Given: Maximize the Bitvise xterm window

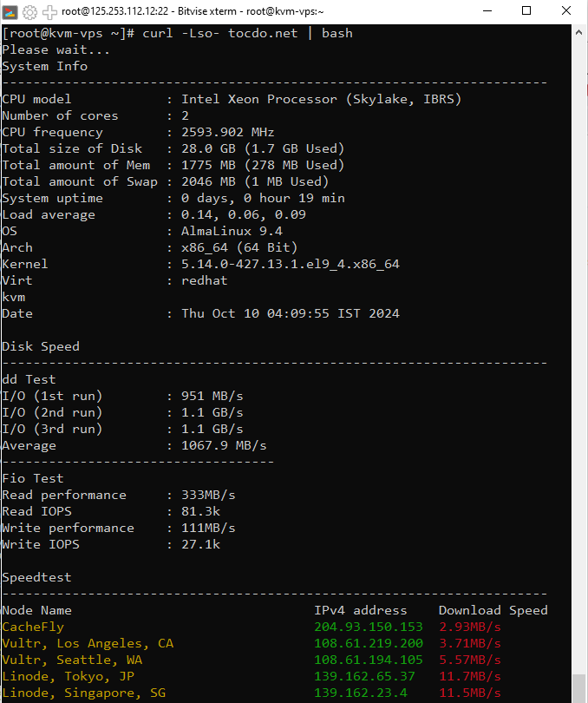Looking at the screenshot, I should (526, 11).
